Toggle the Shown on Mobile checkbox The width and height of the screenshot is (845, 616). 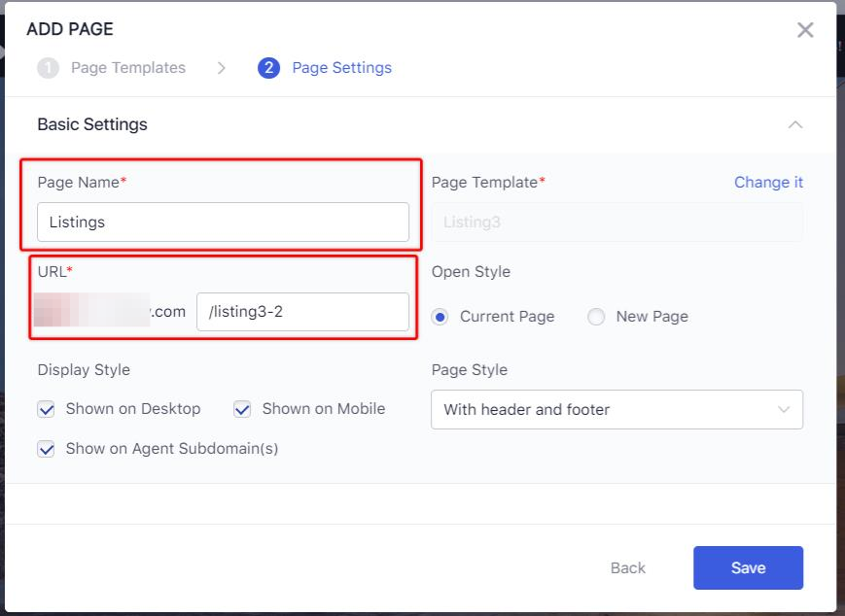pos(243,409)
